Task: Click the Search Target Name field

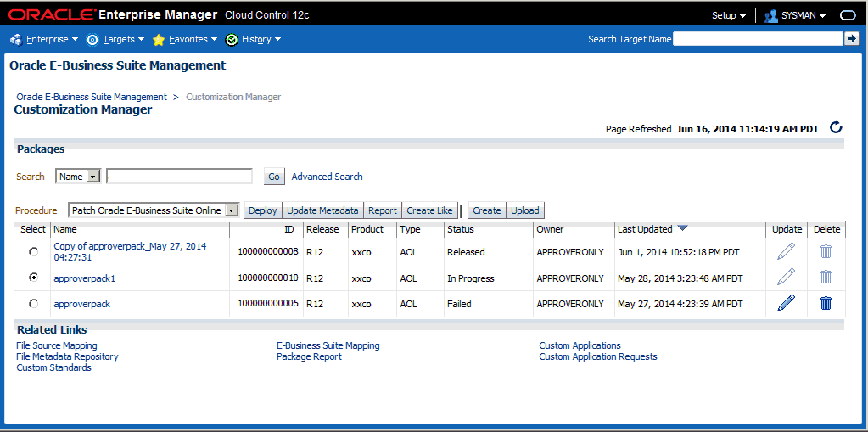Action: (758, 39)
